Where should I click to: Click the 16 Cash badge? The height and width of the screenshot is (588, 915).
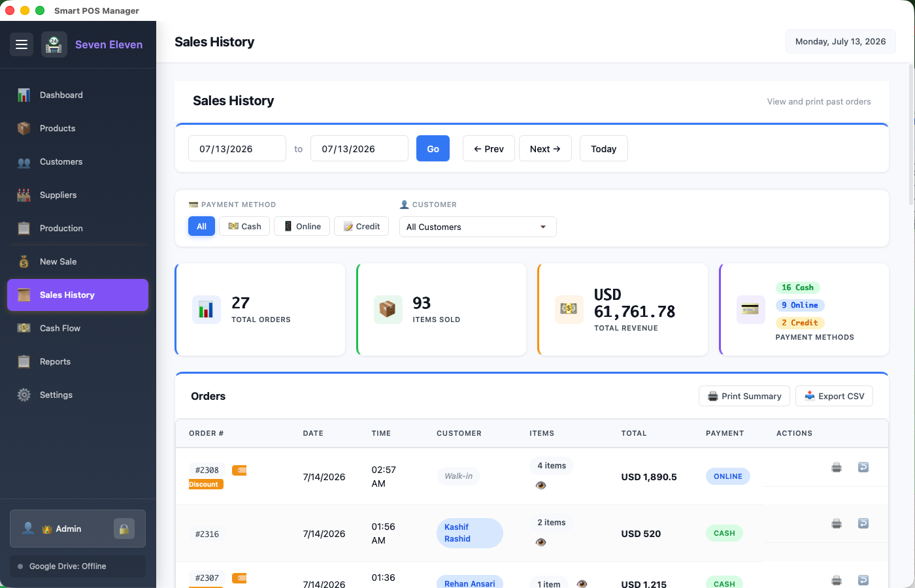pyautogui.click(x=797, y=287)
